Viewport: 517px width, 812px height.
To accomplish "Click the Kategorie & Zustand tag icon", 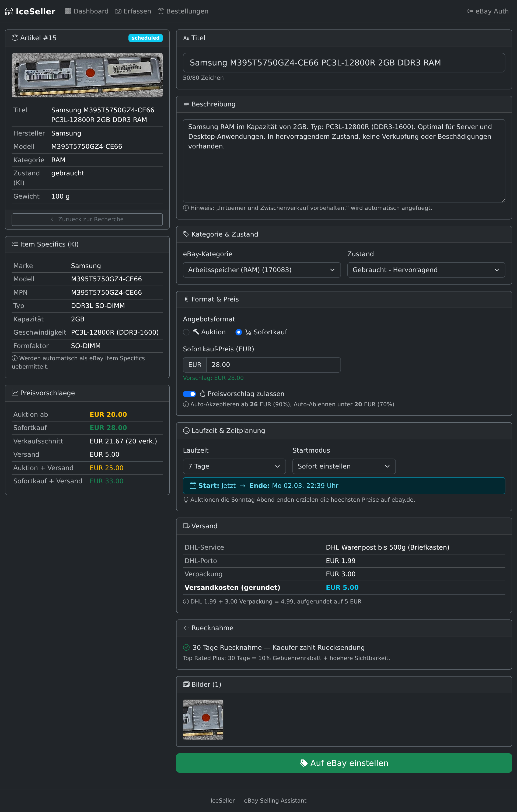I will [186, 234].
